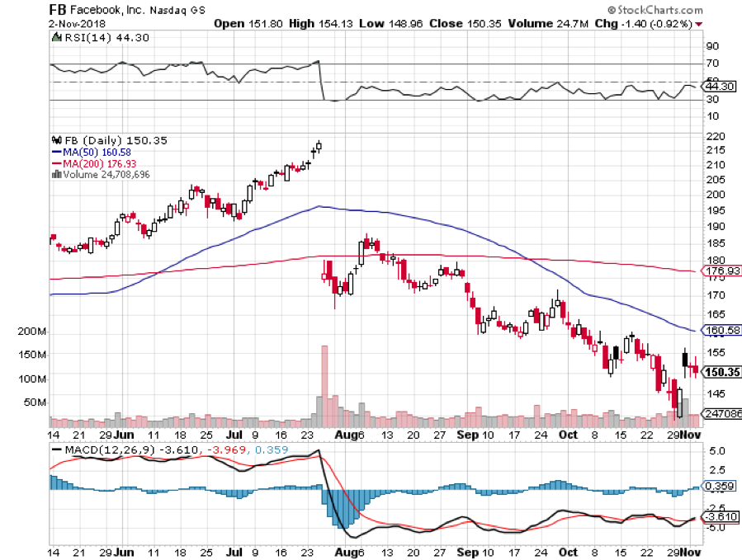Click the 165 label on the price axis

pyautogui.click(x=716, y=314)
